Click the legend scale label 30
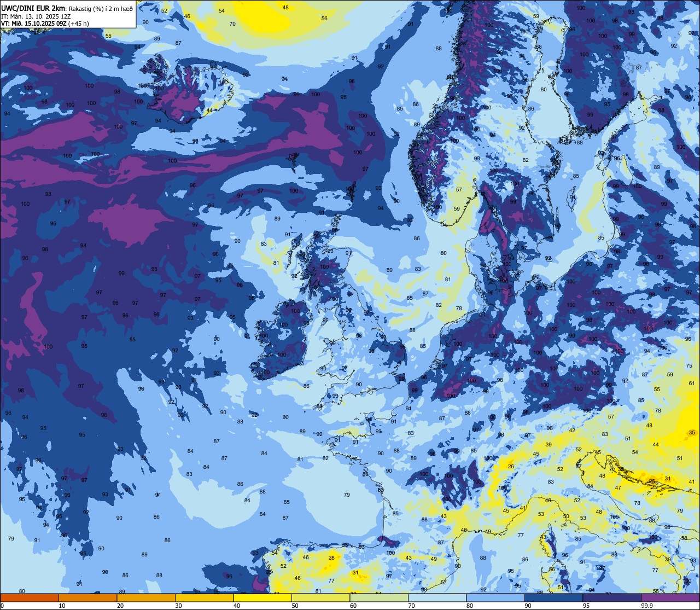The width and height of the screenshot is (700, 610). [x=179, y=606]
